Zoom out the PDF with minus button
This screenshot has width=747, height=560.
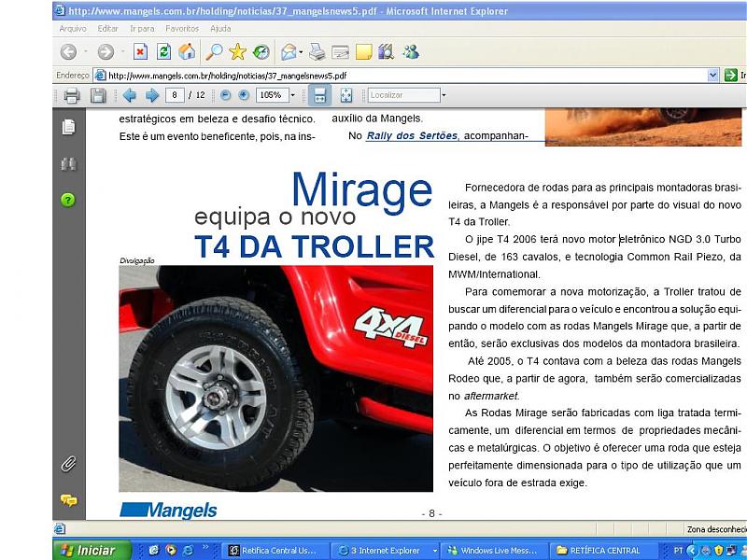[225, 95]
